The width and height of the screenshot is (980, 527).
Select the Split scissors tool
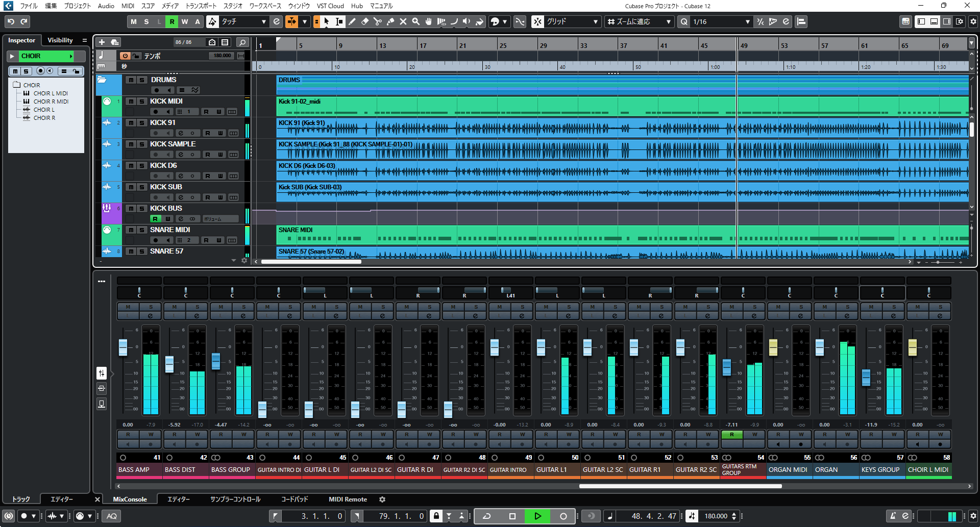377,21
